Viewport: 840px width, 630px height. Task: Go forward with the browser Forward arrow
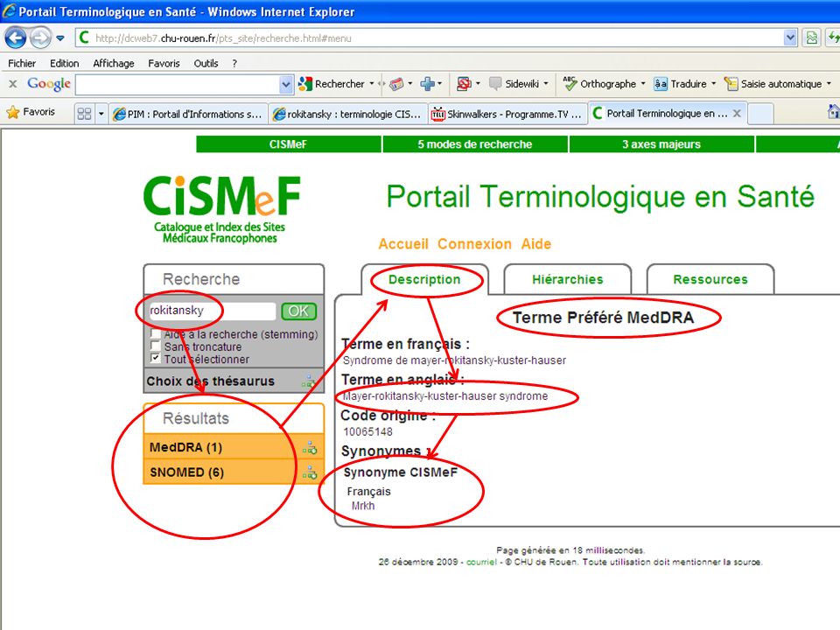(x=40, y=38)
